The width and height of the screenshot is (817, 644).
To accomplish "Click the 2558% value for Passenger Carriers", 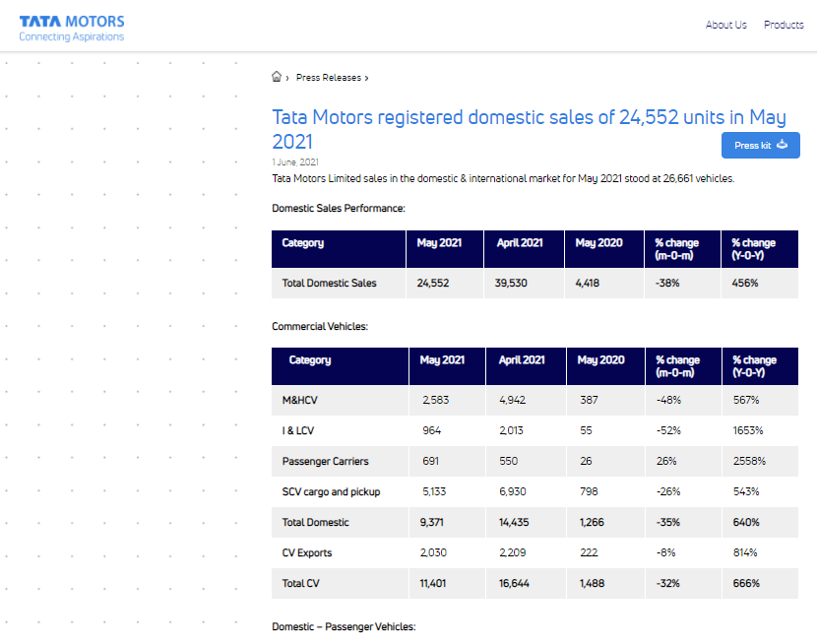I will 748,461.
